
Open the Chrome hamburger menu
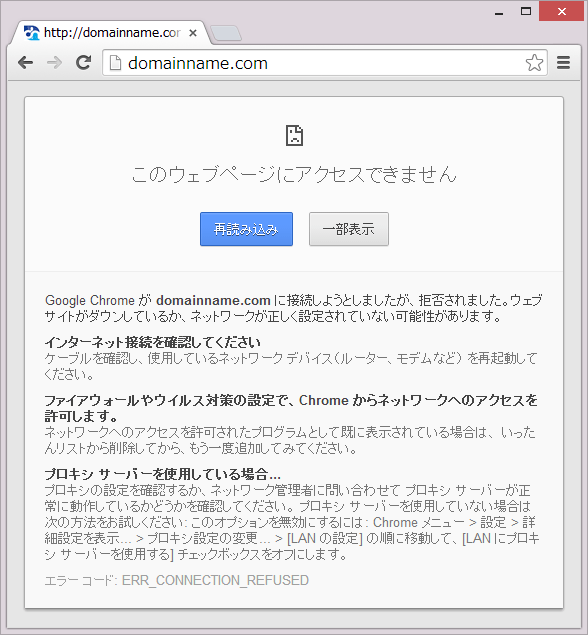coord(563,63)
